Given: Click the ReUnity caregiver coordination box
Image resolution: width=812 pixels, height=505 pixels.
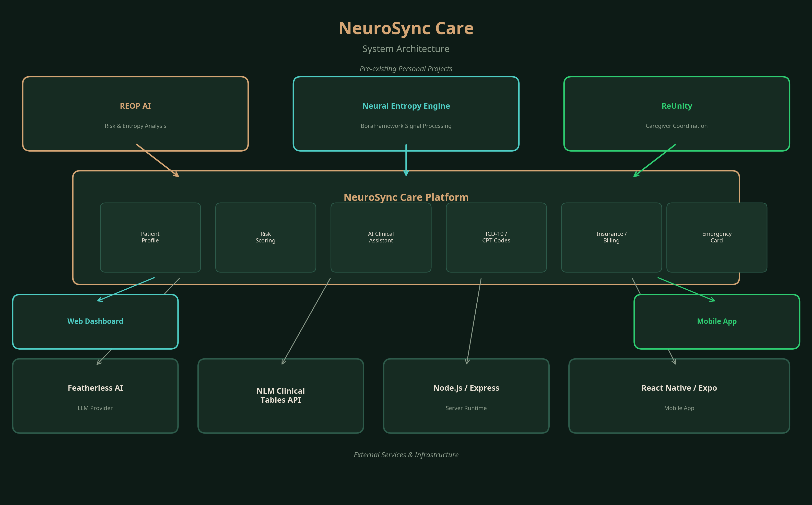Looking at the screenshot, I should click(677, 114).
